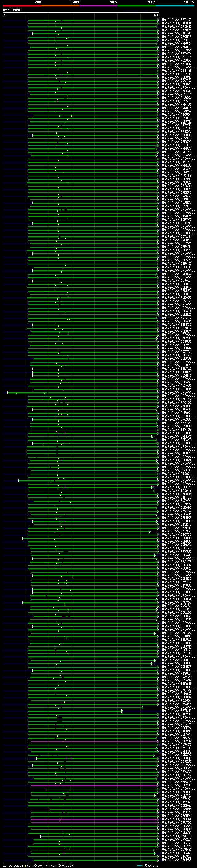Select hit label UniRef100_C5DQ37
The width and height of the screenshot is (197, 868).
click(176, 830)
